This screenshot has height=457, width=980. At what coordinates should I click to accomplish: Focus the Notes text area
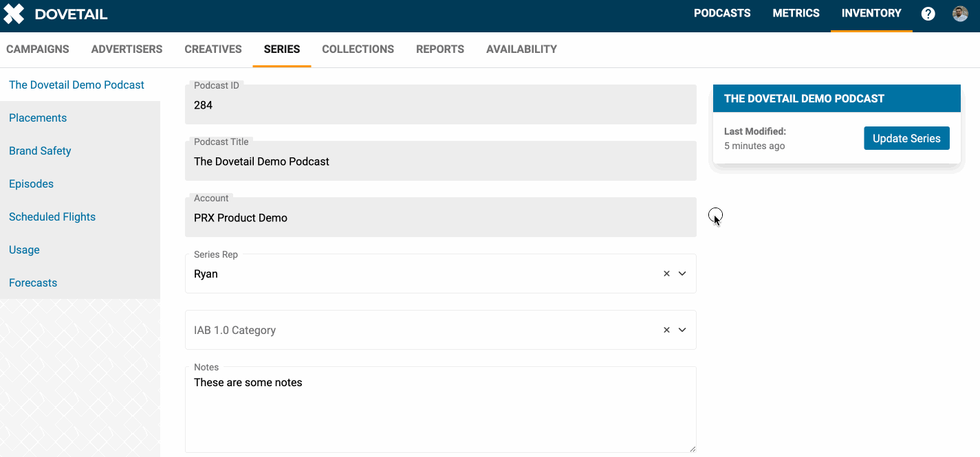coord(441,410)
